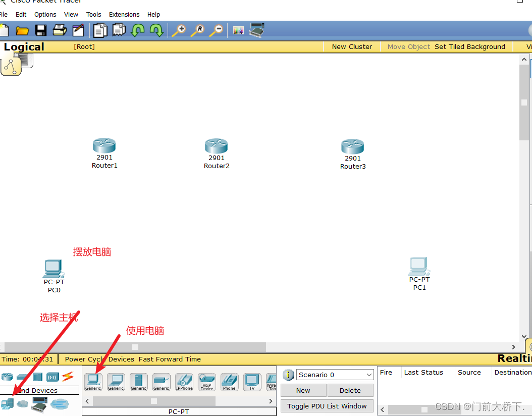Print the workspace with the printer icon
This screenshot has height=416, width=532.
[x=60, y=30]
